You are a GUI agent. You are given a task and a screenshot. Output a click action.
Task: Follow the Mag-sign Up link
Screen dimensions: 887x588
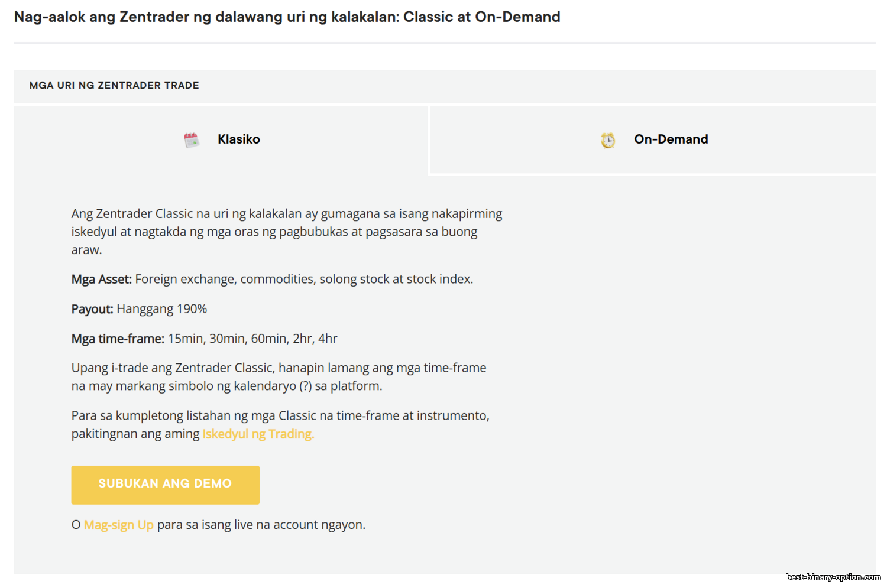[x=119, y=525]
